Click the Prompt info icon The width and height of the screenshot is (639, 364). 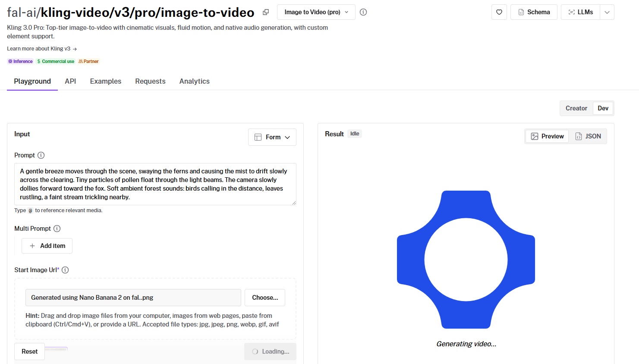[x=41, y=155]
